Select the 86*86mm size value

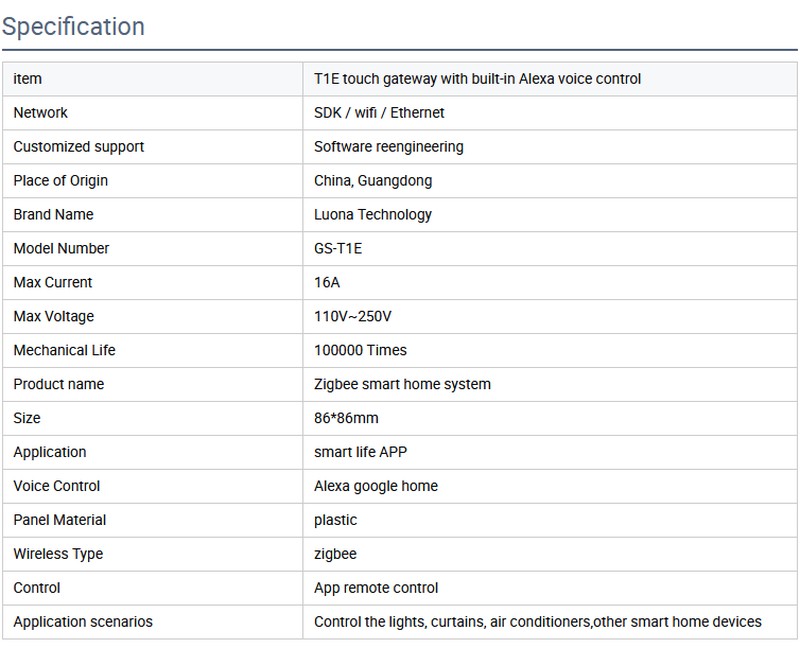[x=346, y=419]
